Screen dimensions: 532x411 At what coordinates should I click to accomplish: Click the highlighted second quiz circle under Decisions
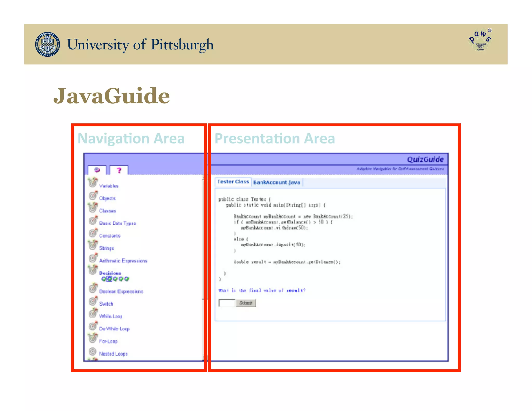pyautogui.click(x=109, y=279)
